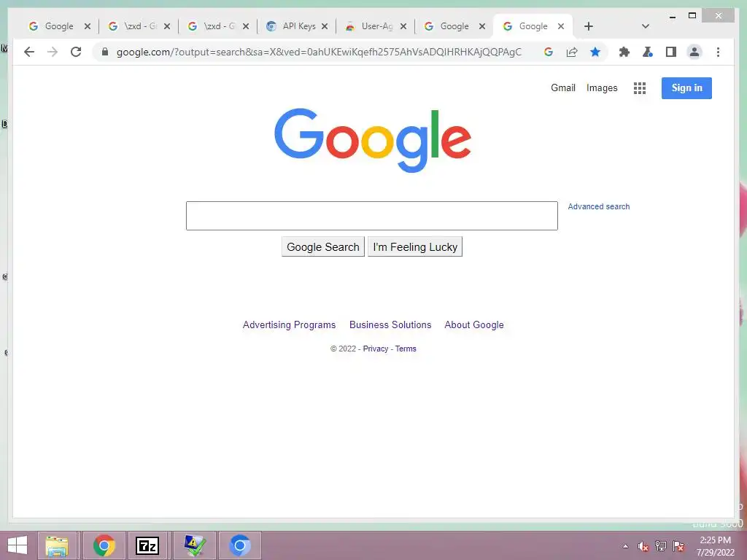Open the Action Center flag icon
This screenshot has height=560, width=747.
tap(678, 546)
